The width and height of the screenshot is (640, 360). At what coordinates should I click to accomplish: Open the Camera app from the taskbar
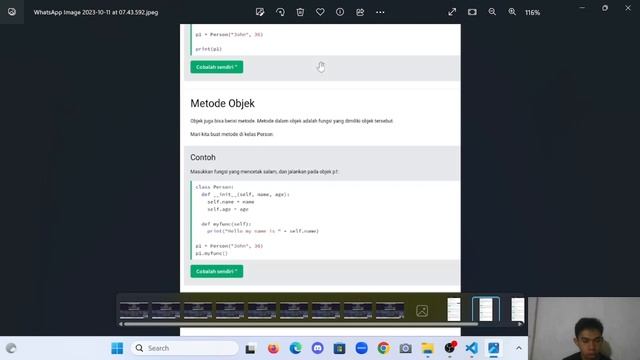[405, 349]
